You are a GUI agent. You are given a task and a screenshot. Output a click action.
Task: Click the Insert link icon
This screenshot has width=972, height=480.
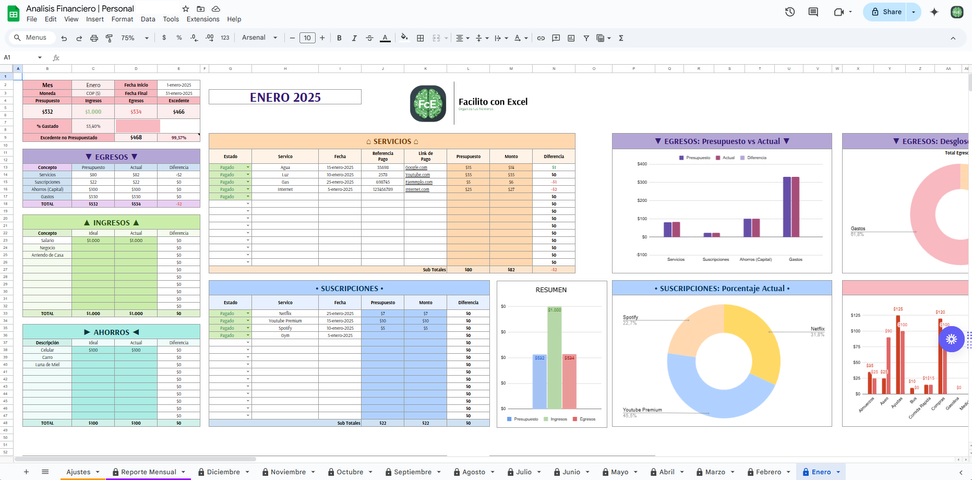541,38
